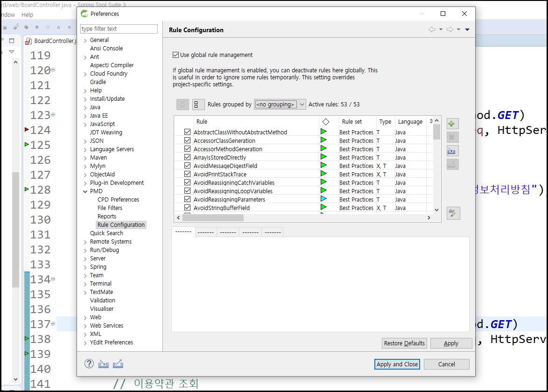Click the BoardController file icon in editor tab
Image resolution: width=548 pixels, height=392 pixels.
click(x=28, y=41)
